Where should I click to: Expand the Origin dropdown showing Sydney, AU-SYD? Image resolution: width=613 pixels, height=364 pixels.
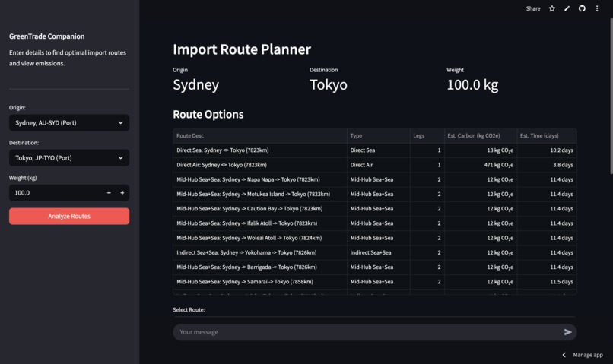pos(69,122)
